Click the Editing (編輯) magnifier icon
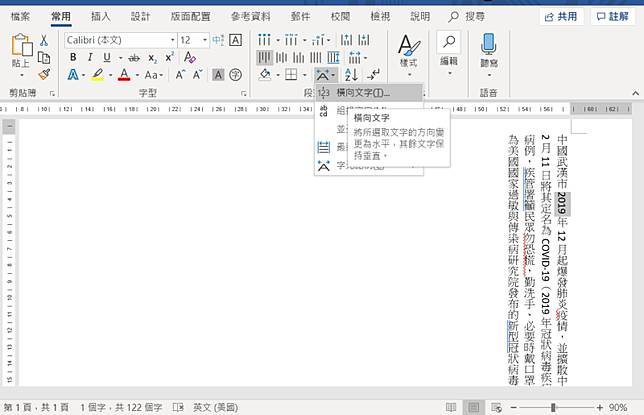Screen dimensions: 644x415 tap(449, 48)
